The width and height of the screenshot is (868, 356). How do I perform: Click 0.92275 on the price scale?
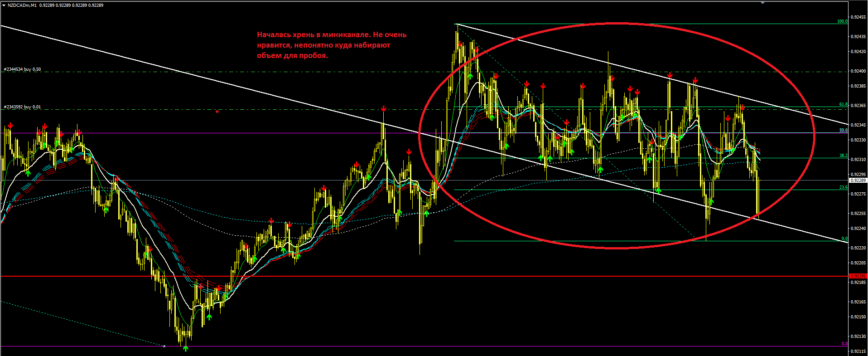point(858,194)
